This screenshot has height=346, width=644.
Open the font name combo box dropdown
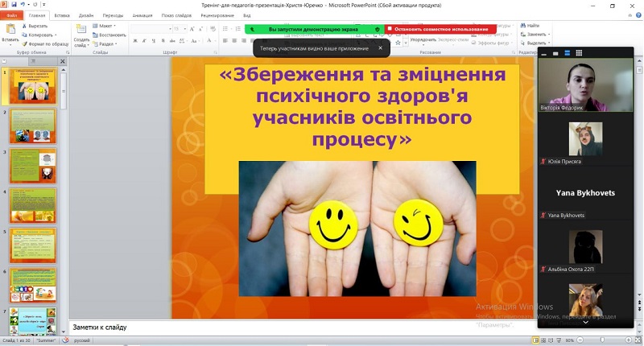170,29
